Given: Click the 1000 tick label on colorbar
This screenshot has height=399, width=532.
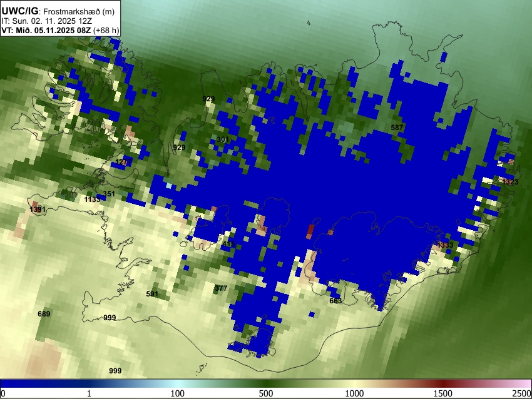Looking at the screenshot, I should (x=354, y=393).
